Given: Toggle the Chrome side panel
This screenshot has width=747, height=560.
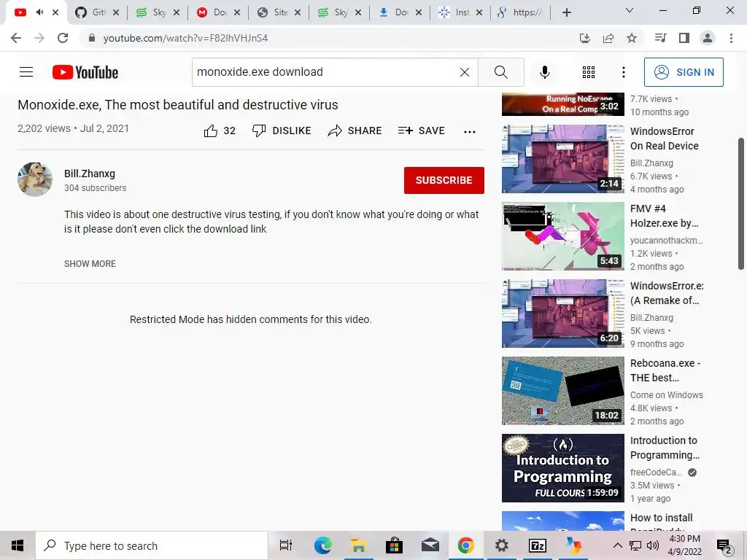Looking at the screenshot, I should [684, 38].
